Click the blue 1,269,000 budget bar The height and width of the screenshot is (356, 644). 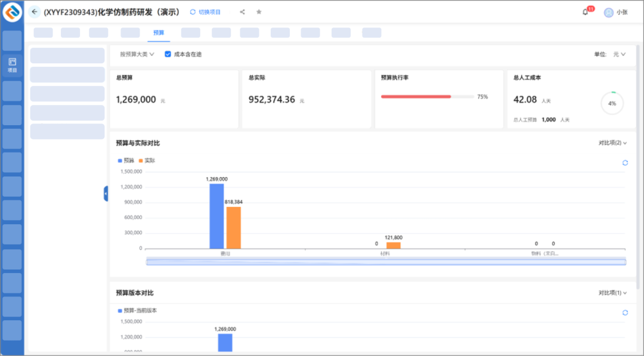point(216,216)
